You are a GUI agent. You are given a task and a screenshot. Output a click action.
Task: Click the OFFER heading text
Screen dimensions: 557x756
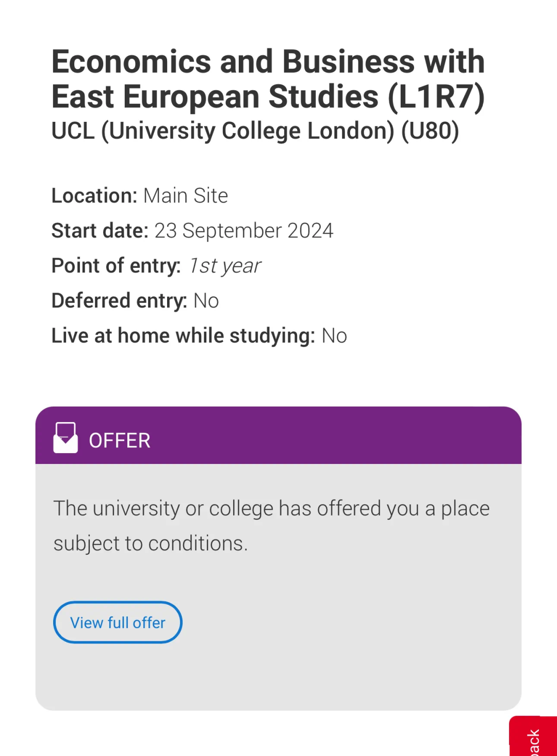click(x=120, y=441)
